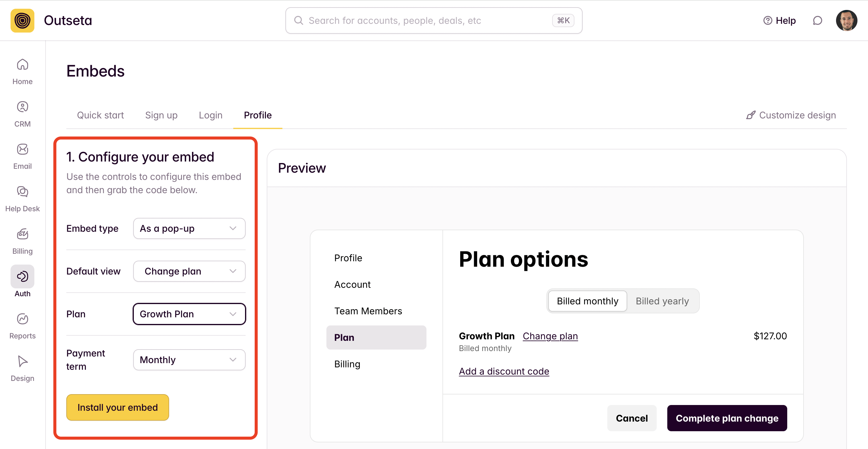Open the Reports sidebar icon
Screen dimensions: 868x449
tap(22, 319)
